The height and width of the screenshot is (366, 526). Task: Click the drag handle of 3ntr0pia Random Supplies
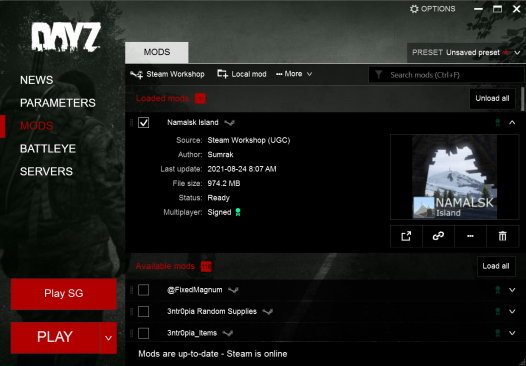[x=132, y=312]
